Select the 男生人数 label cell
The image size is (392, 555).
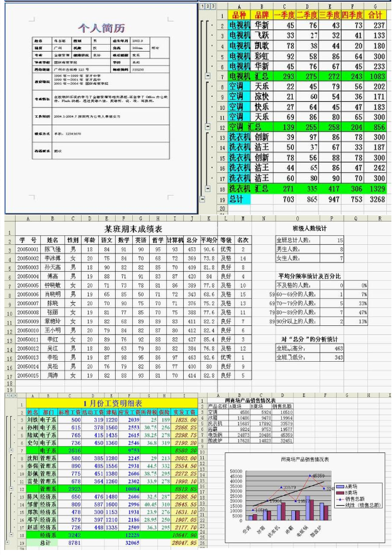(298, 249)
